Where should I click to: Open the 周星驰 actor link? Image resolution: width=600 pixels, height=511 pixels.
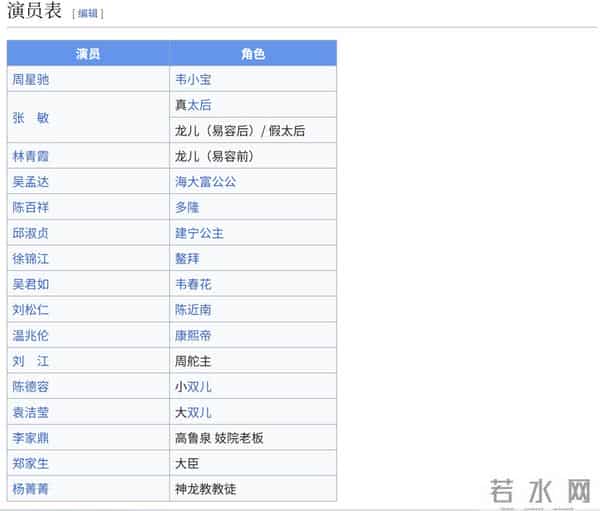pos(30,79)
